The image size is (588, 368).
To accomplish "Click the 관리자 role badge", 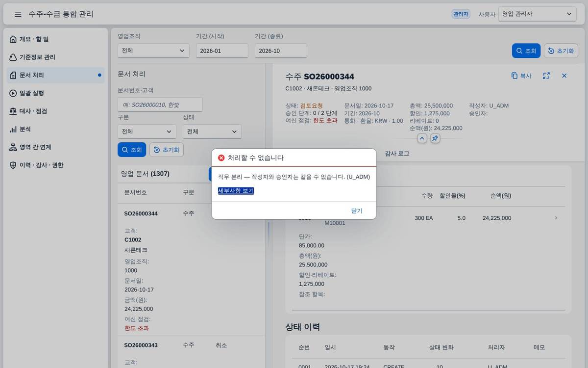I will (x=461, y=14).
